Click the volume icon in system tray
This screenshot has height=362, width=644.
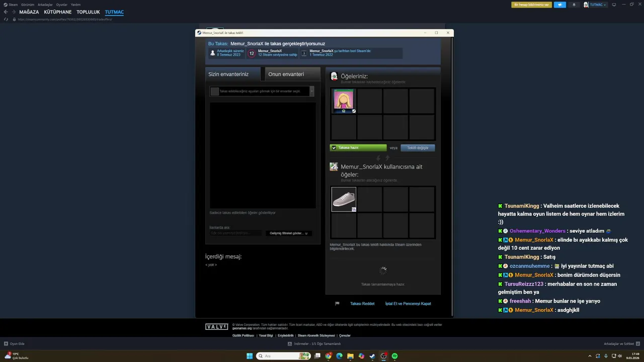click(x=620, y=356)
